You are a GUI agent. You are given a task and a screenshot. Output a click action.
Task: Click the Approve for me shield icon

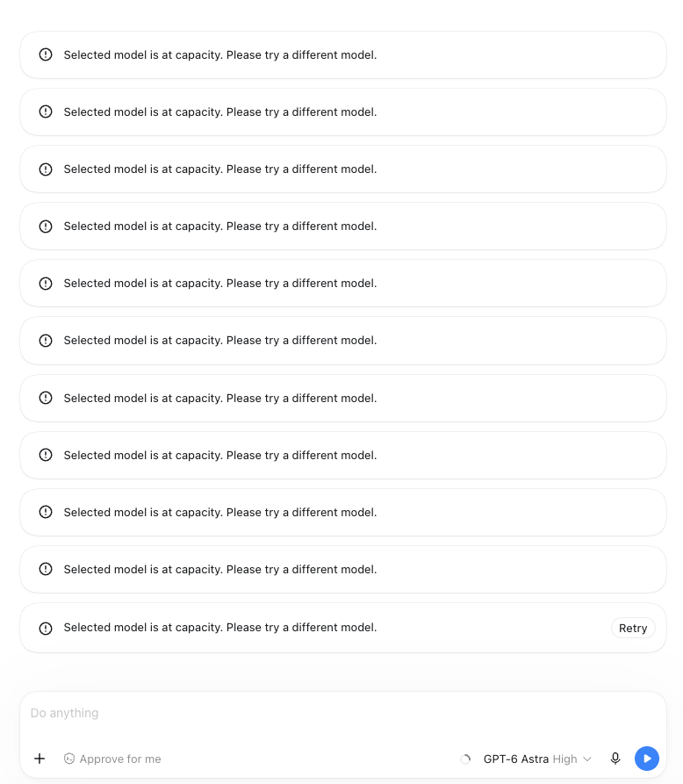69,759
